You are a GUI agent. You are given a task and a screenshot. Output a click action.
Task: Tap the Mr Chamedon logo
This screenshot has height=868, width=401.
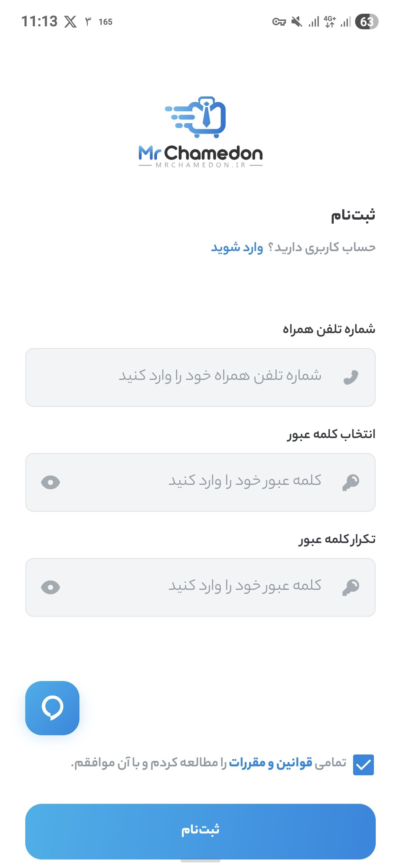(200, 132)
